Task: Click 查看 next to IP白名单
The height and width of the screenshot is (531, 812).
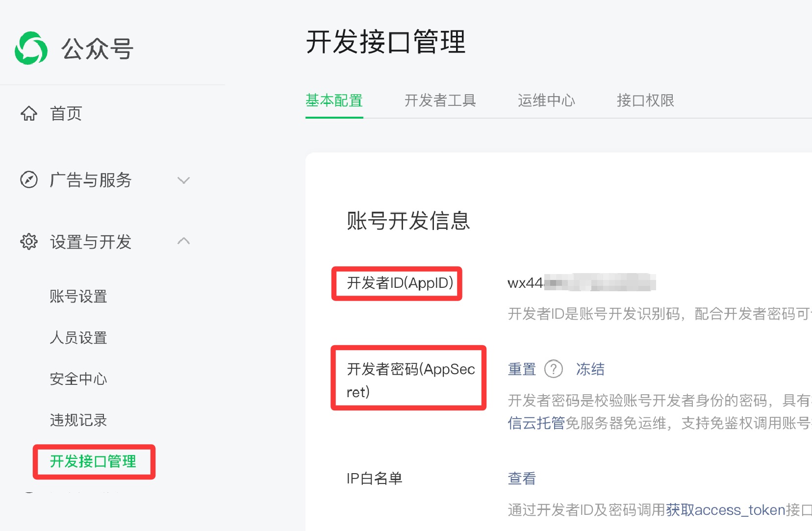Action: pos(522,478)
